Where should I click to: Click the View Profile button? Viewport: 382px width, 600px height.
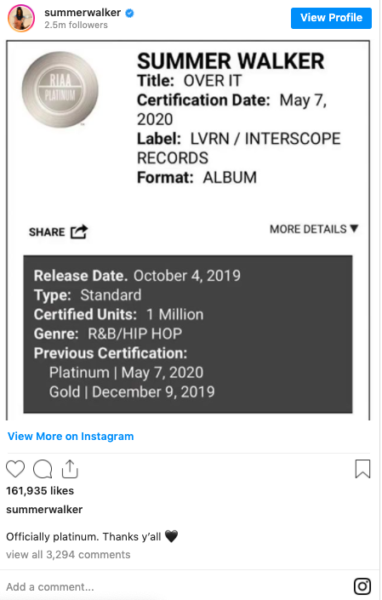pos(331,18)
